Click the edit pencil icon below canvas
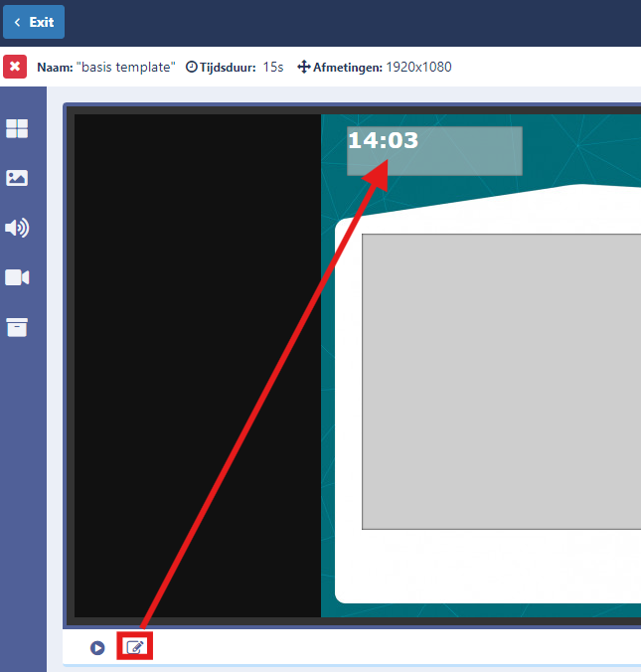Image resolution: width=641 pixels, height=672 pixels. (x=135, y=647)
